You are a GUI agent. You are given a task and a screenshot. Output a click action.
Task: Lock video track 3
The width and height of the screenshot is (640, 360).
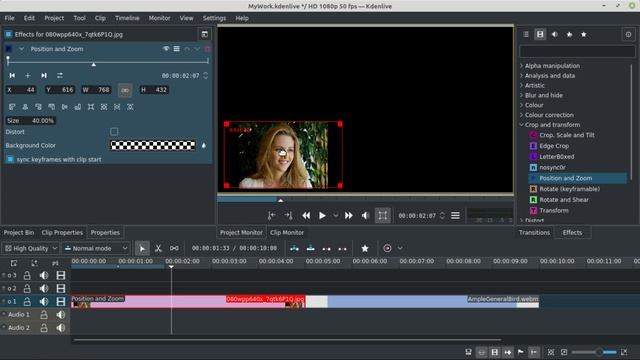(x=27, y=276)
